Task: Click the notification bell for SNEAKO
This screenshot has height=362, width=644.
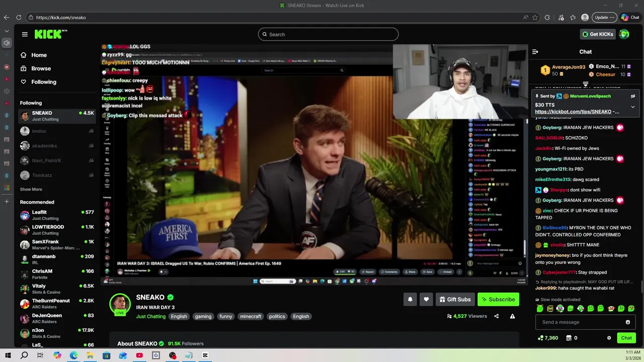Action: (410, 299)
